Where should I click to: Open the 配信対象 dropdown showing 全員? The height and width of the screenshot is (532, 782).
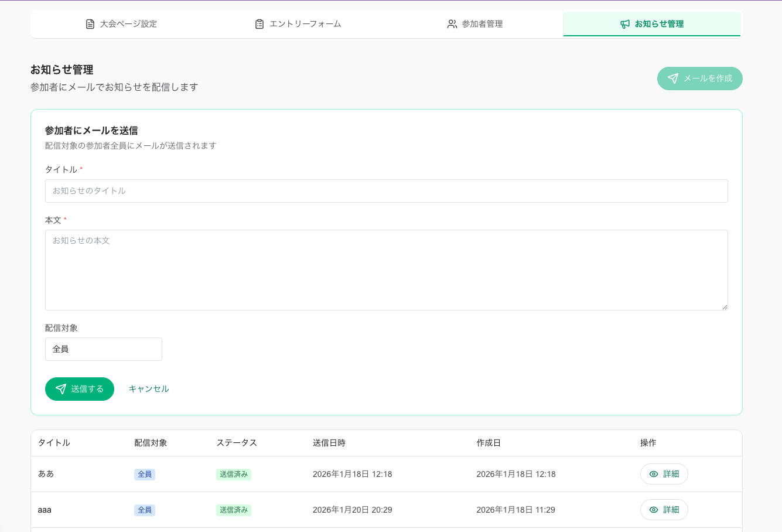pos(104,349)
